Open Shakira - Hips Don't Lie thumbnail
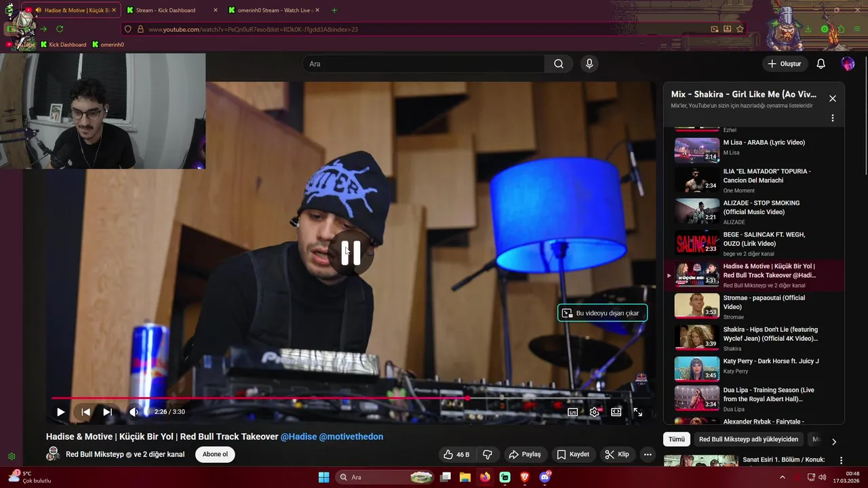Image resolution: width=868 pixels, height=488 pixels. (x=696, y=338)
